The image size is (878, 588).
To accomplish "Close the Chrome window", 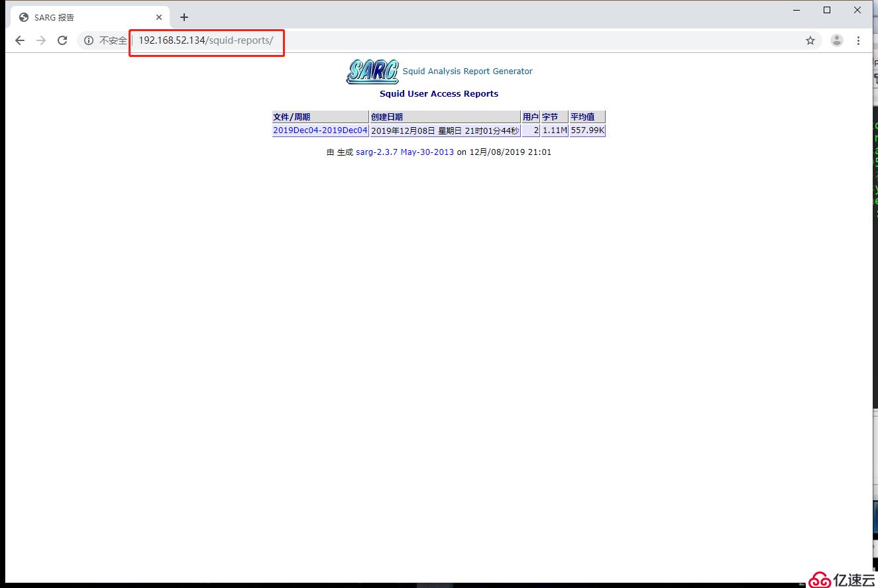I will [x=857, y=10].
